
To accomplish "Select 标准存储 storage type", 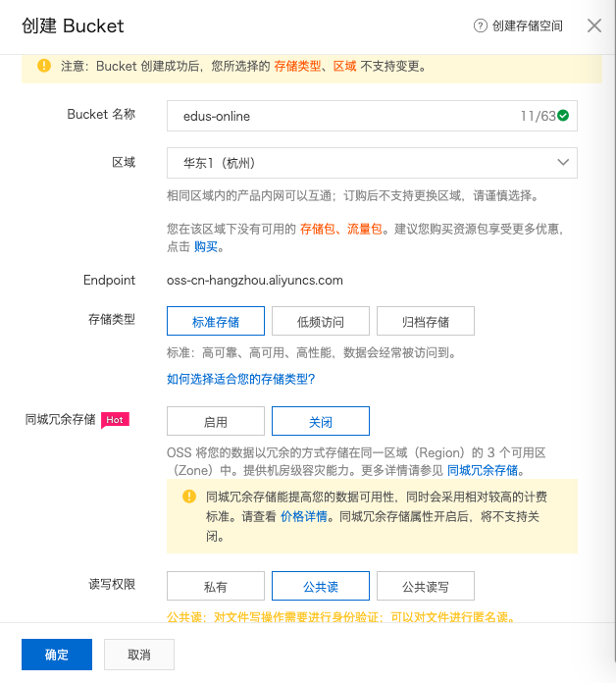I will [x=215, y=321].
